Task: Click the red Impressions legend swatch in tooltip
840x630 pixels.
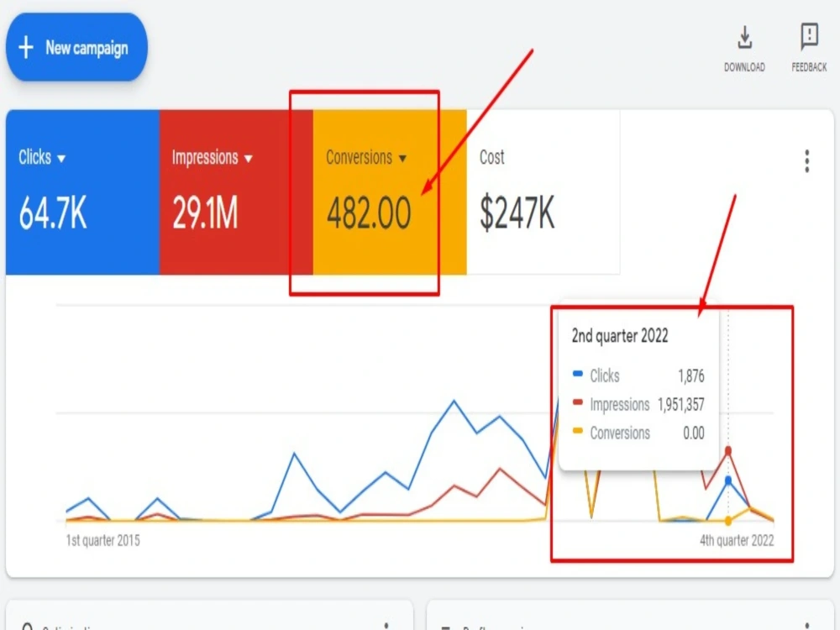Action: click(x=578, y=402)
